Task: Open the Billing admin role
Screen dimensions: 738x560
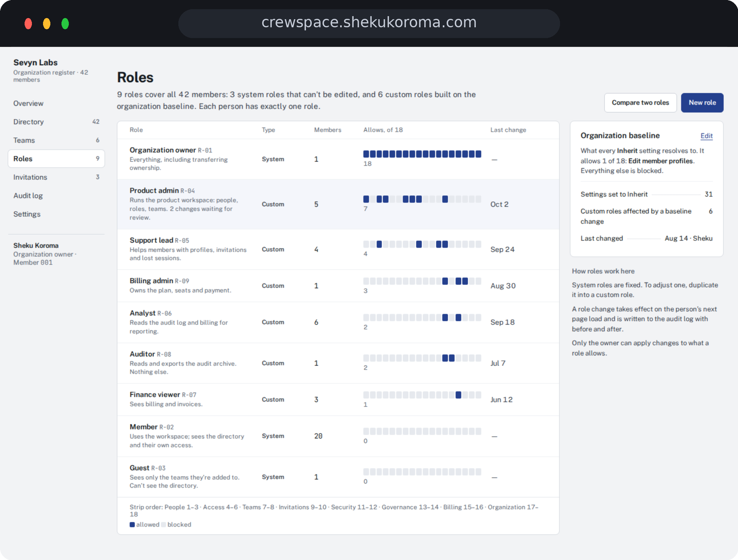Action: [338, 286]
